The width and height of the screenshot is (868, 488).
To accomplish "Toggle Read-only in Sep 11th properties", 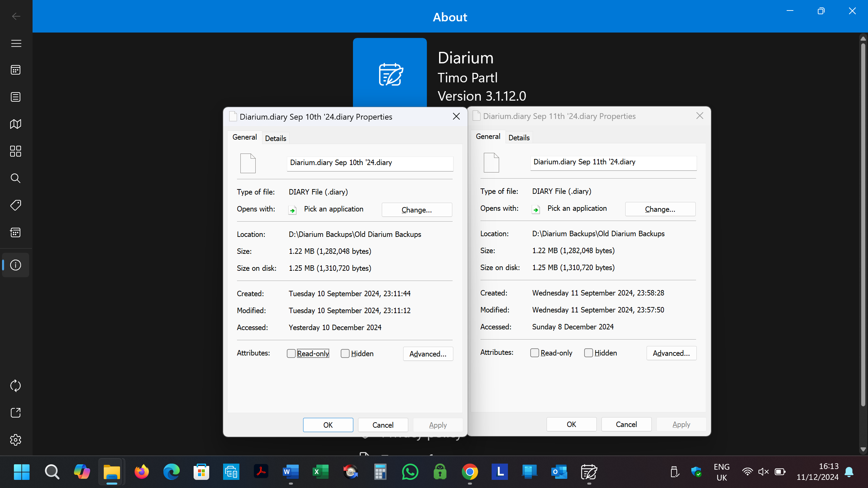I will pyautogui.click(x=535, y=353).
